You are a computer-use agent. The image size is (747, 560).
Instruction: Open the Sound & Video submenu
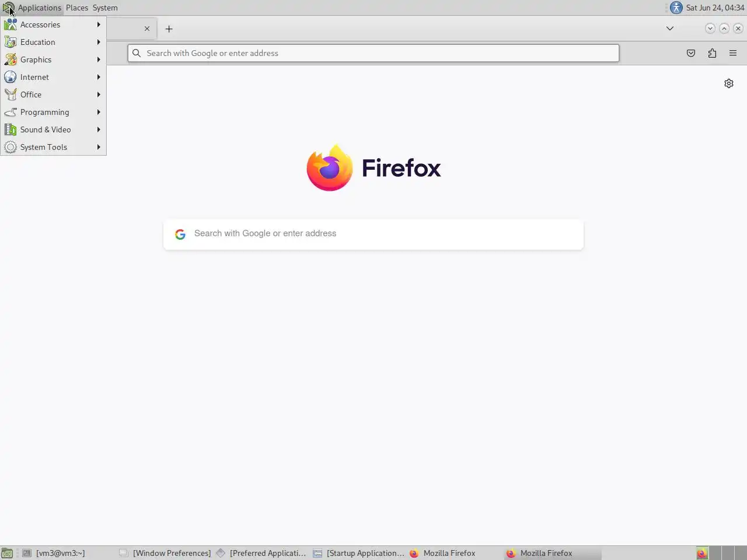pos(53,129)
